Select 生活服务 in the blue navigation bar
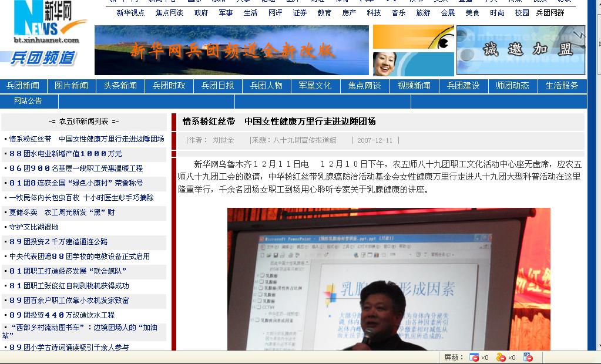This screenshot has width=601, height=364. [x=562, y=86]
